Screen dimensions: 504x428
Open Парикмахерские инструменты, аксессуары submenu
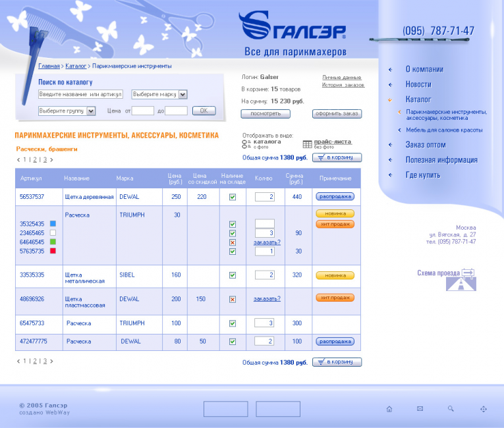447,115
